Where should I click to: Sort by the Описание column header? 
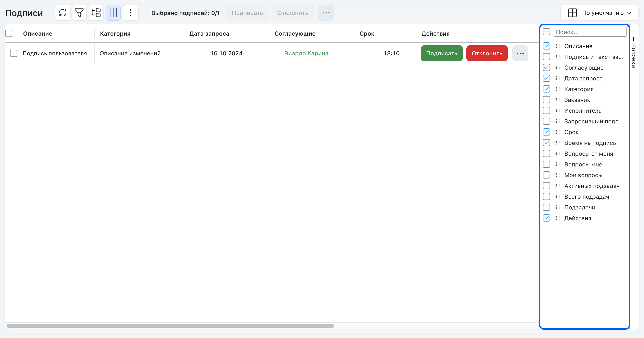[38, 34]
